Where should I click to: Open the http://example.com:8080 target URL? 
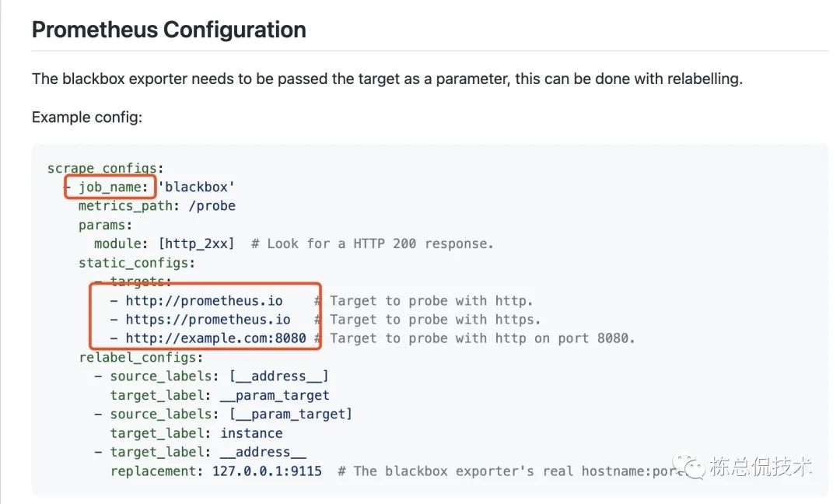(215, 338)
